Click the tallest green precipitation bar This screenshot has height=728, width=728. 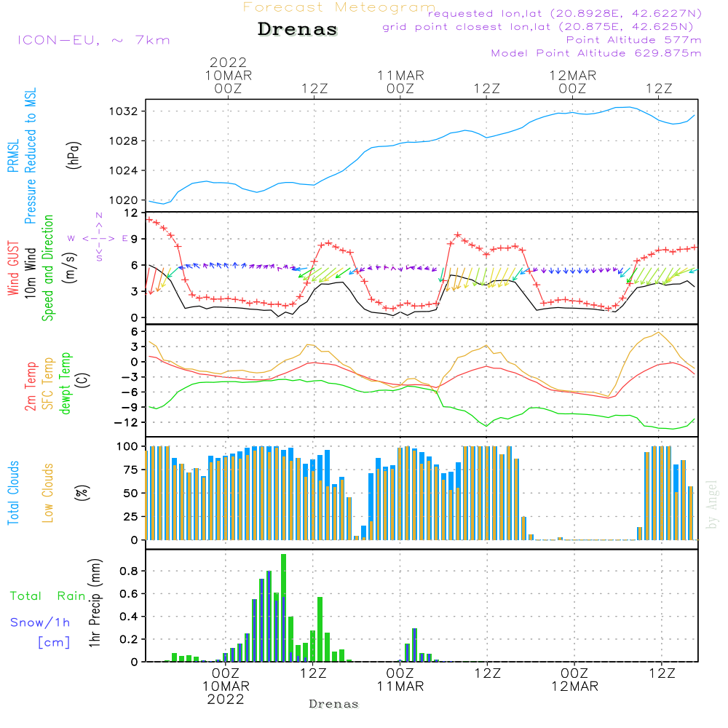click(284, 607)
